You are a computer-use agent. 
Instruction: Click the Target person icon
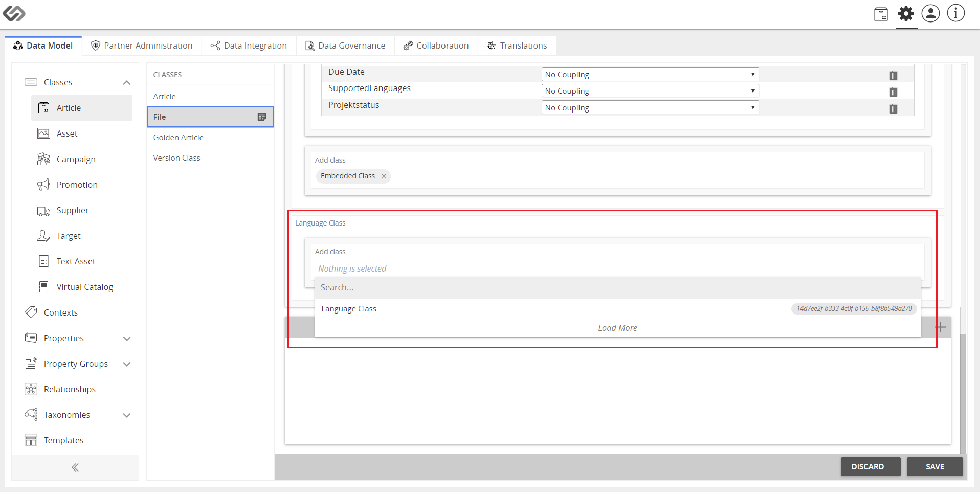(44, 236)
